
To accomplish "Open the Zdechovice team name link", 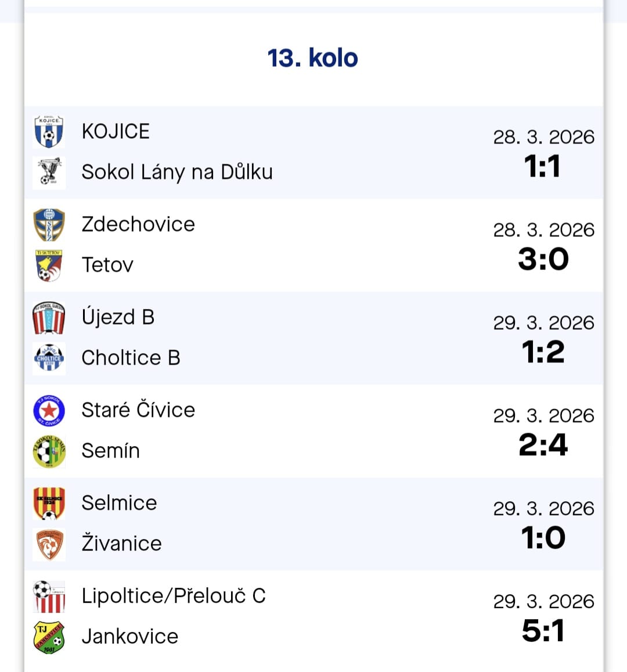I will (x=138, y=224).
